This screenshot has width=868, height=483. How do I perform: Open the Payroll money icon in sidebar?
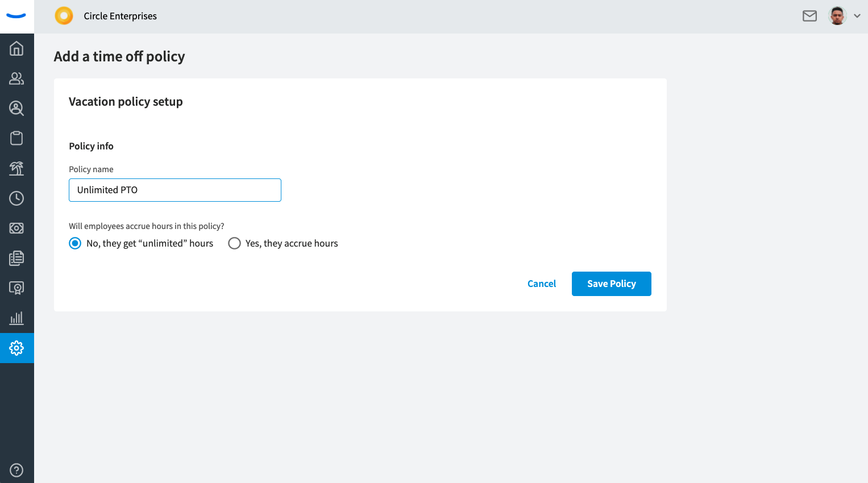point(16,228)
